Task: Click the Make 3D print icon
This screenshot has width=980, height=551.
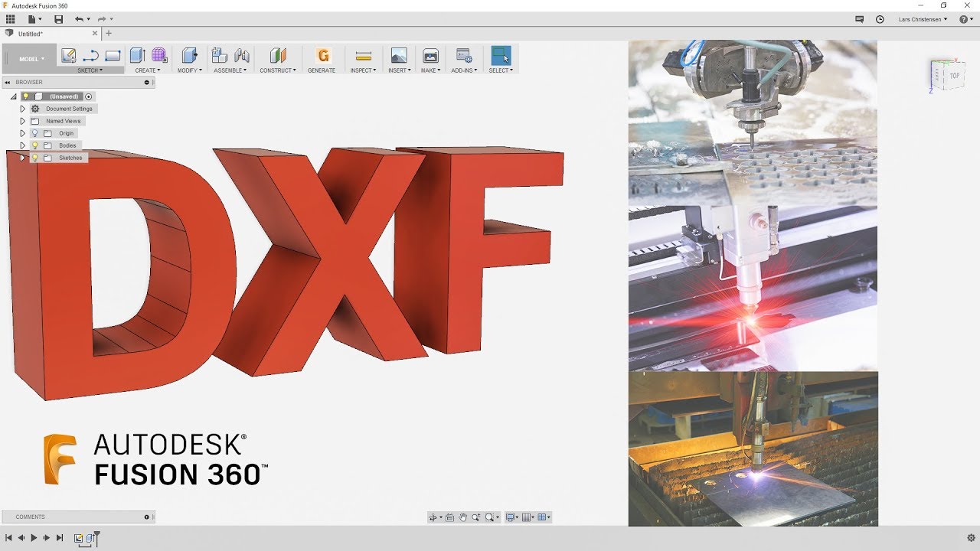Action: pos(430,55)
